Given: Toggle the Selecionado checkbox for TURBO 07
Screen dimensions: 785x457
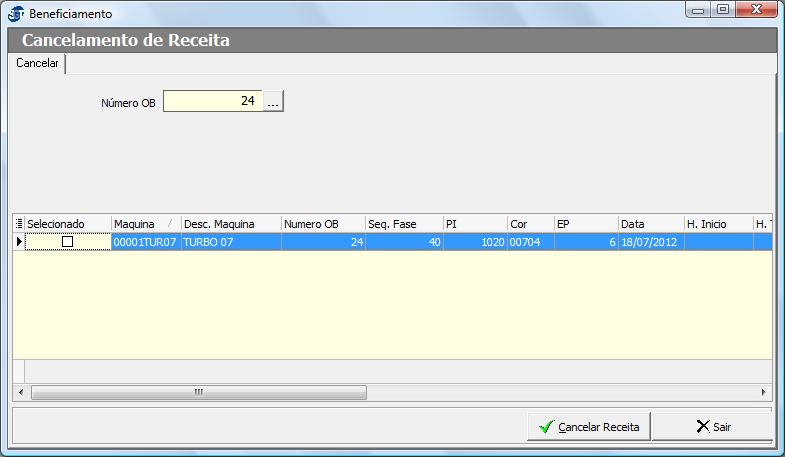Looking at the screenshot, I should 68,242.
